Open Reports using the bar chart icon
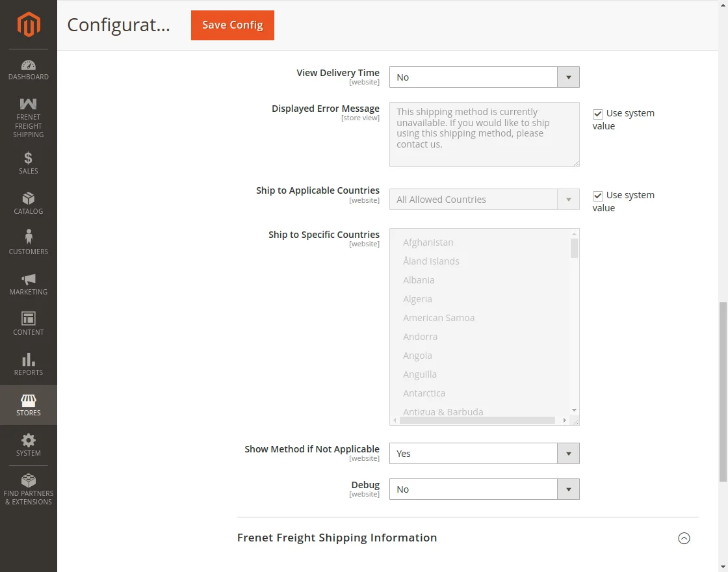 click(28, 359)
